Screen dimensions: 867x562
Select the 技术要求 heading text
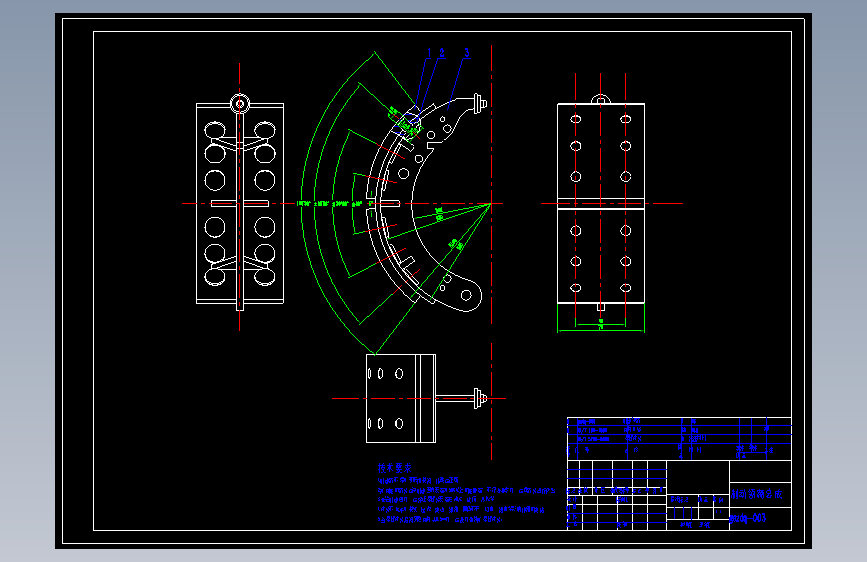coord(395,468)
